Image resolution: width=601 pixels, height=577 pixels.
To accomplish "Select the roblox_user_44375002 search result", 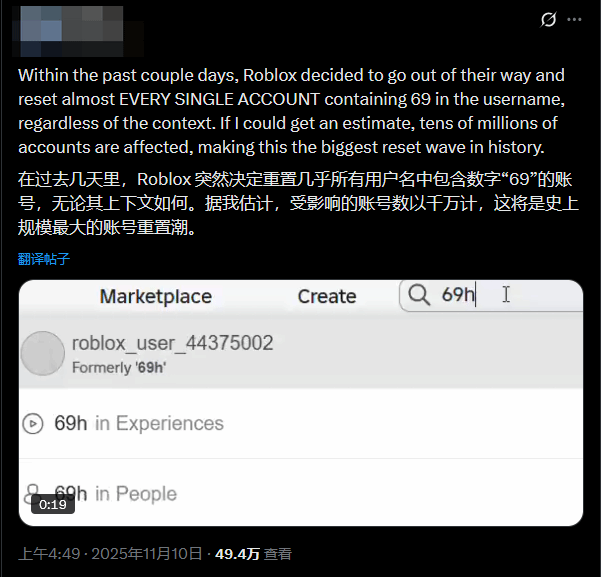I will click(x=301, y=353).
